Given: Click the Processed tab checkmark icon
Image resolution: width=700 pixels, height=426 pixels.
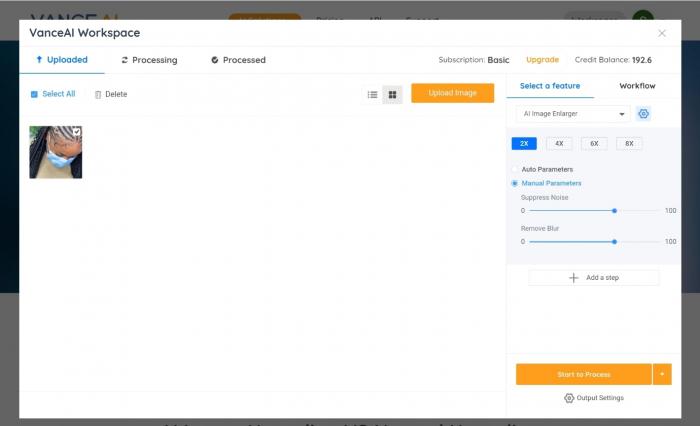Looking at the screenshot, I should pos(215,60).
